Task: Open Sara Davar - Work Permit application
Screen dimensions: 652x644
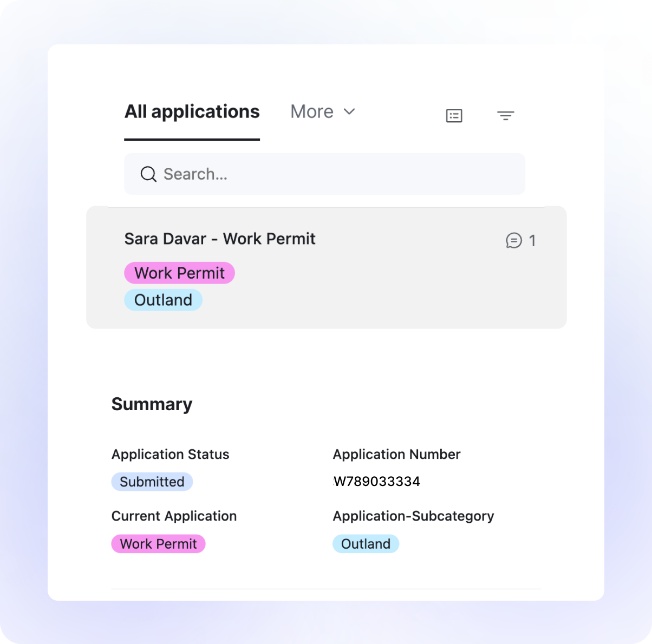Action: (220, 239)
